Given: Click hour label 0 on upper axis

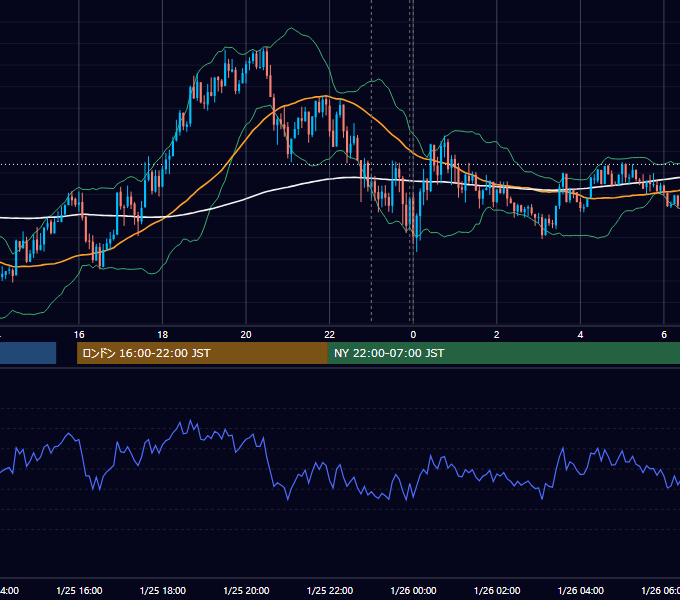Looking at the screenshot, I should 413,335.
